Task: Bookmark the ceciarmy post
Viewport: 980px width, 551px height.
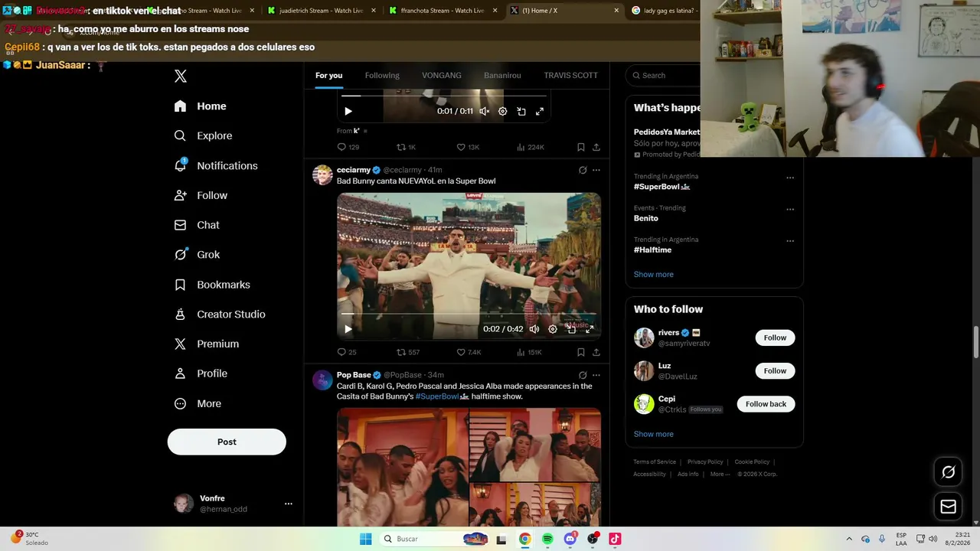Action: [x=581, y=352]
